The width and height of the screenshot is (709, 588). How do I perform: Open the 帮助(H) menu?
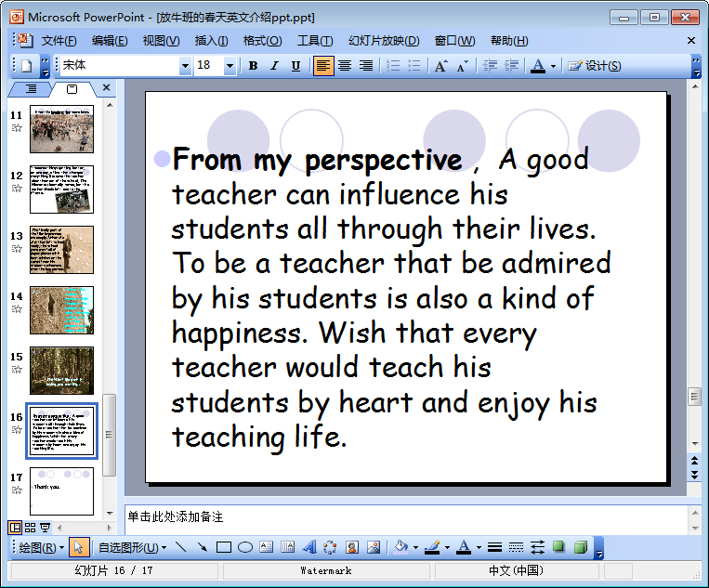coord(509,41)
